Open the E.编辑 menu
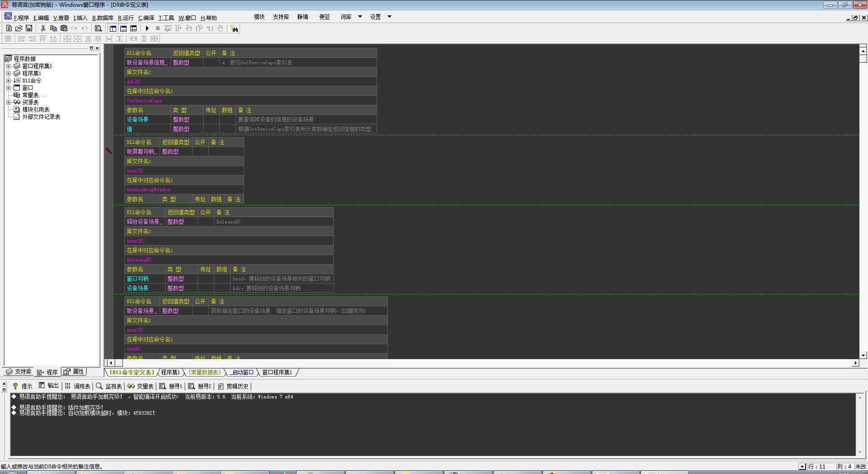This screenshot has height=474, width=868. [x=41, y=18]
